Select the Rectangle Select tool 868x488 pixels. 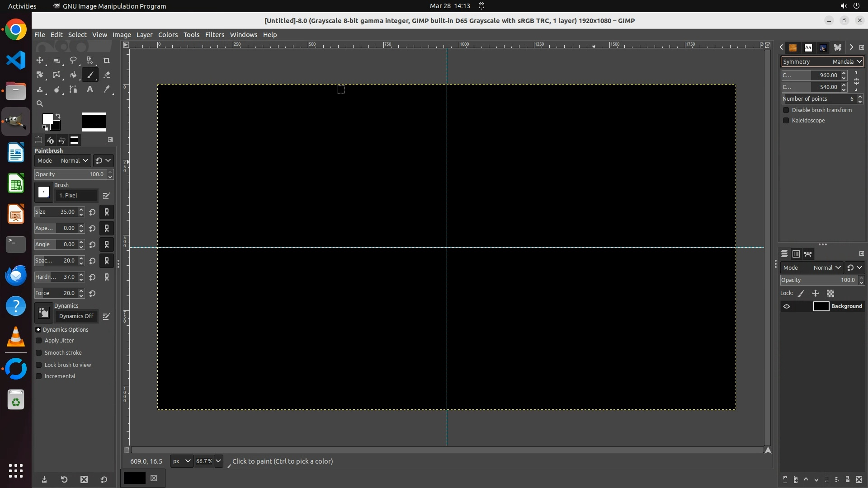(x=57, y=60)
